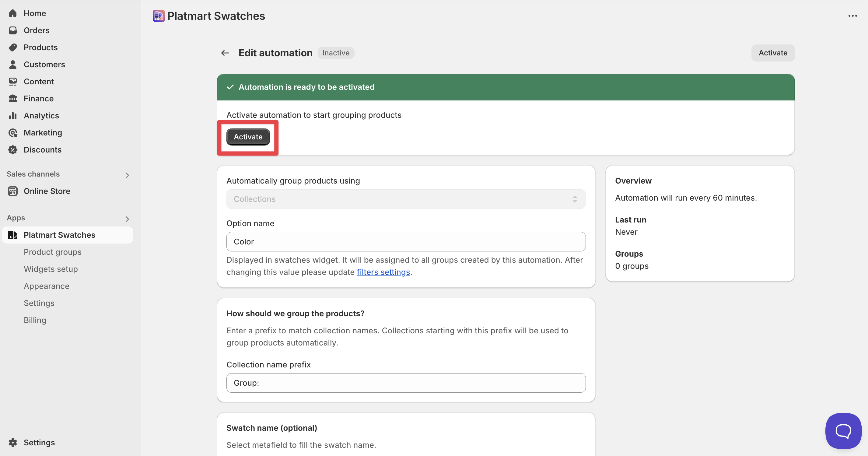This screenshot has height=456, width=868.
Task: Click the Platmart Swatches sidebar app icon
Action: point(13,235)
